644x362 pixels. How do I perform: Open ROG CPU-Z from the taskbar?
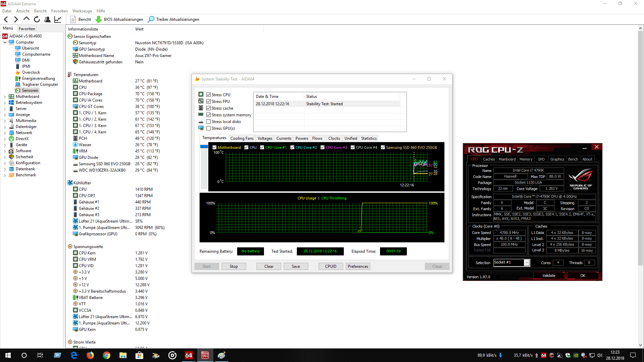pyautogui.click(x=205, y=355)
